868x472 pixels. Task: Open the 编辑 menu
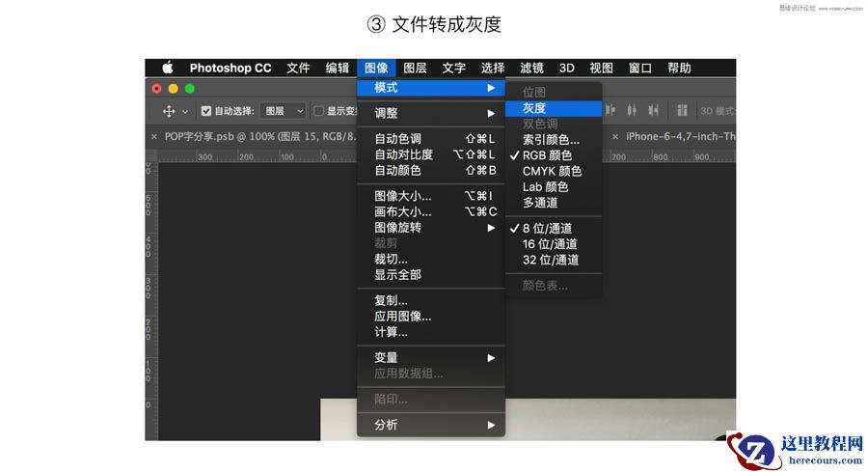[338, 69]
